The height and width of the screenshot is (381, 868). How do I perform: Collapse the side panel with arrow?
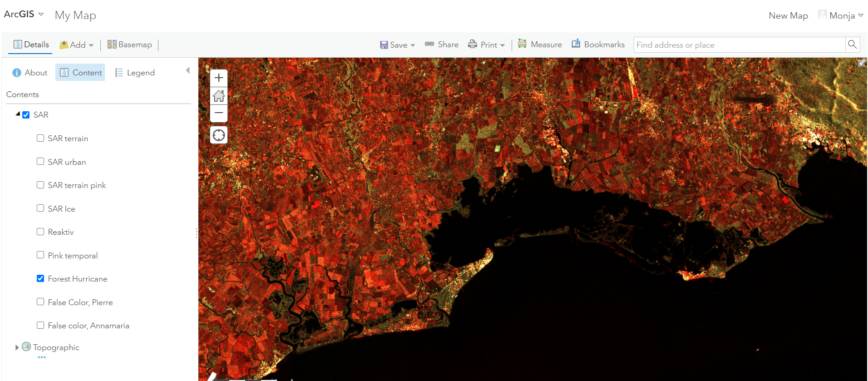click(x=187, y=70)
